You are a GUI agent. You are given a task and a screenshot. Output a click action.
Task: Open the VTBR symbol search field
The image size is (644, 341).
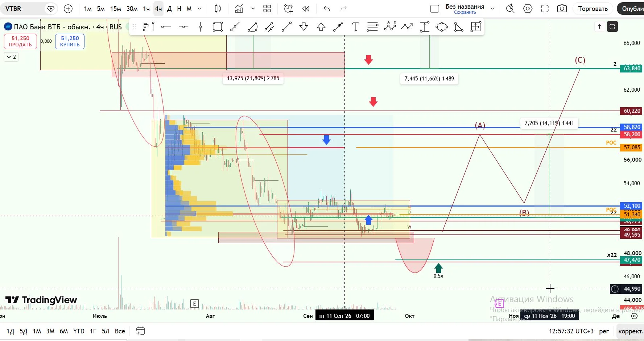(x=30, y=9)
